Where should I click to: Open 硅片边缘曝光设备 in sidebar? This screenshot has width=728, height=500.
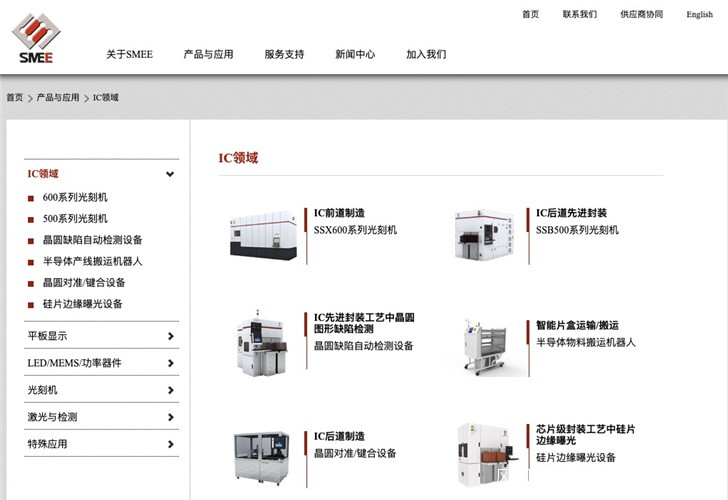pos(83,304)
